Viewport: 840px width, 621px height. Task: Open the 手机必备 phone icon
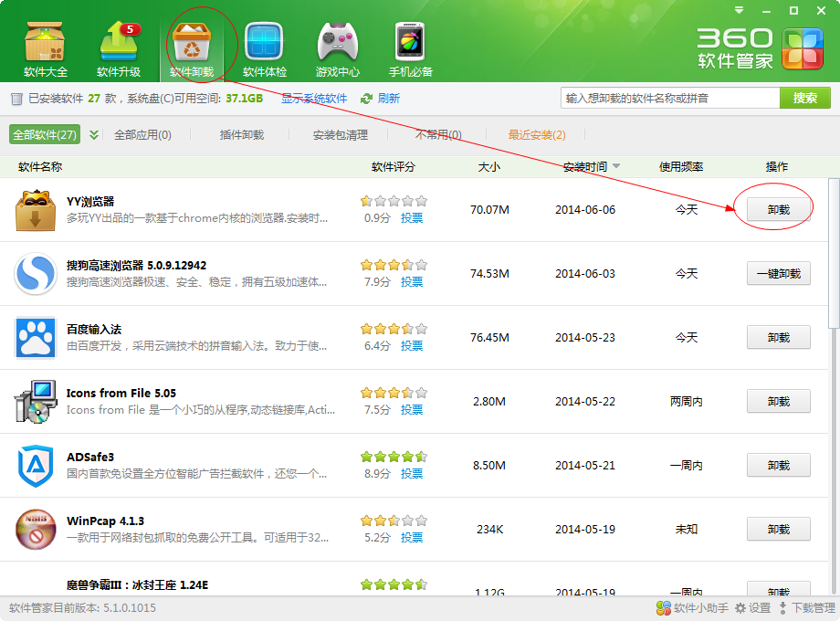(x=410, y=42)
